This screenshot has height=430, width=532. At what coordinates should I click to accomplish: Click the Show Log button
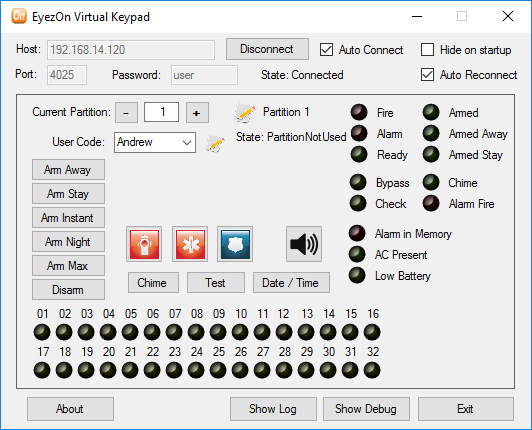tap(273, 409)
